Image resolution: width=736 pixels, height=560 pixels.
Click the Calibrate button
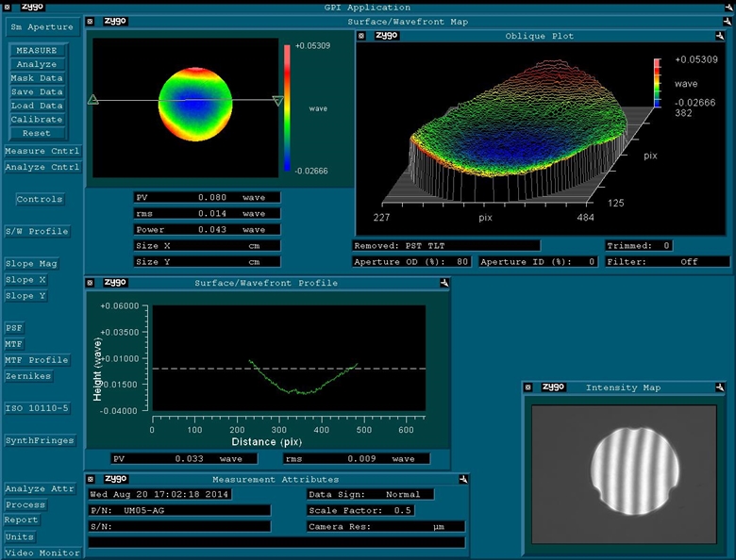click(38, 119)
